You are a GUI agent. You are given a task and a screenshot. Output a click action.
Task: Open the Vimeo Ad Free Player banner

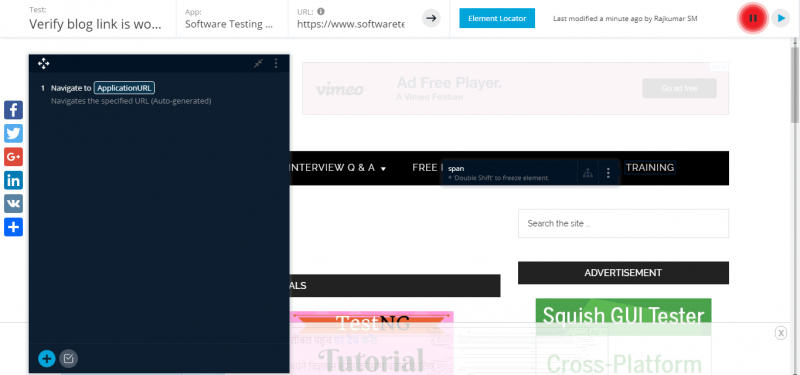[x=515, y=88]
